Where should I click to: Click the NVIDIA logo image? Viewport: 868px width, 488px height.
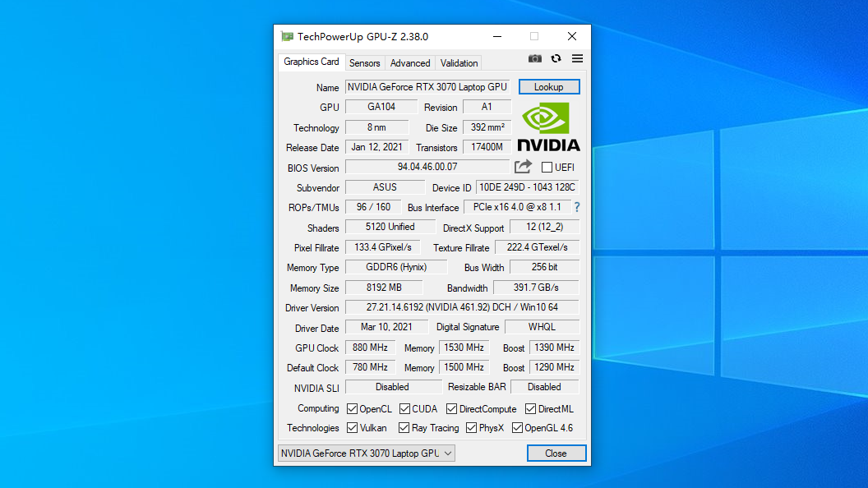coord(549,127)
